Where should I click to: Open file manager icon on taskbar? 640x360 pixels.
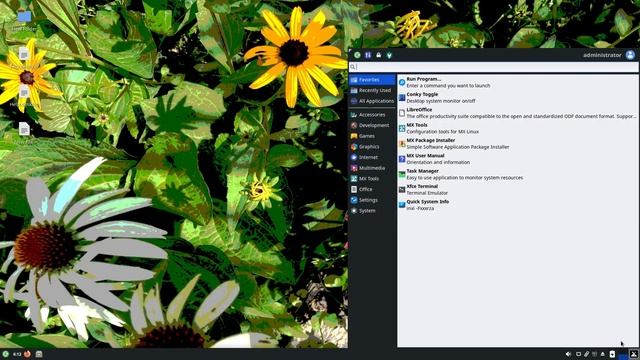[x=39, y=354]
